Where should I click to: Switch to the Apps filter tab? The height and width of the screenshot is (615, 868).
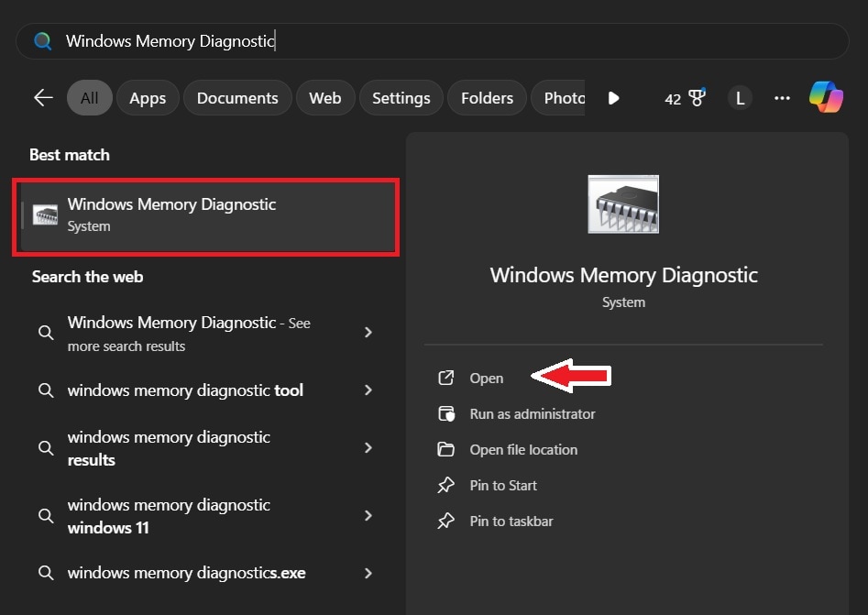(148, 97)
